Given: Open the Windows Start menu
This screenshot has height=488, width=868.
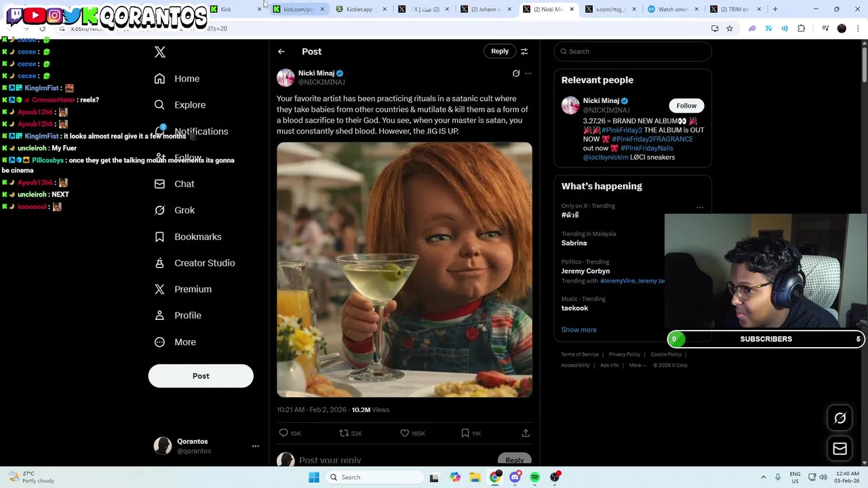Looking at the screenshot, I should pyautogui.click(x=314, y=477).
